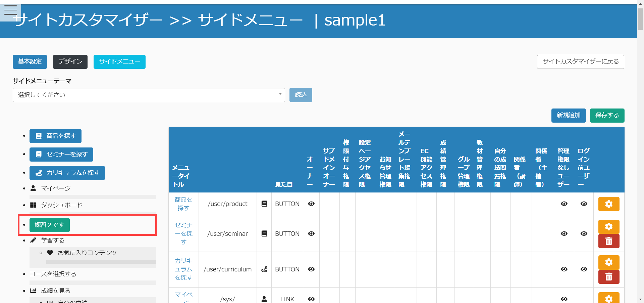
Task: Open the サイドメニューテーマ dropdown
Action: click(149, 95)
